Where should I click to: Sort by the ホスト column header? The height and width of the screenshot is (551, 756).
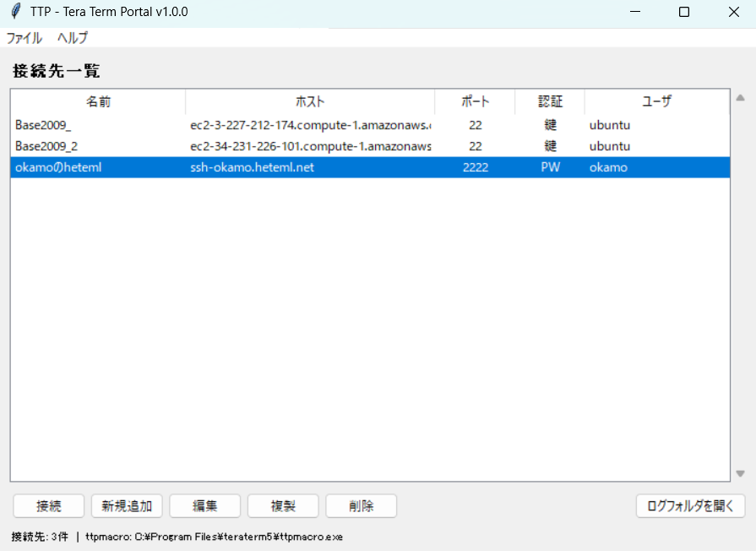[310, 101]
